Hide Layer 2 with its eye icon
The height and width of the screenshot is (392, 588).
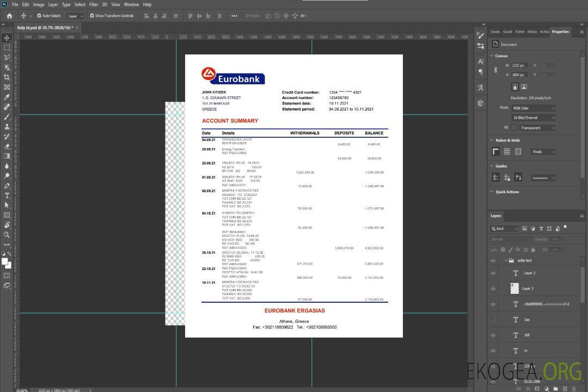[493, 273]
